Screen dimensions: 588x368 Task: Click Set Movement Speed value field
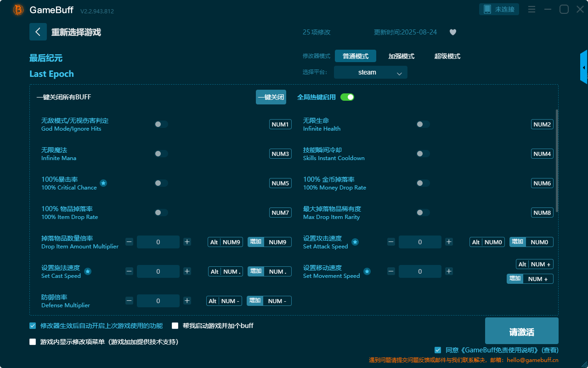420,271
